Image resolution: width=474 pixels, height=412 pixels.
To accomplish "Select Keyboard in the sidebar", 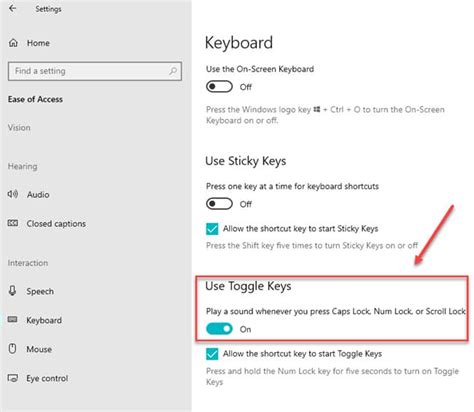I will [44, 320].
